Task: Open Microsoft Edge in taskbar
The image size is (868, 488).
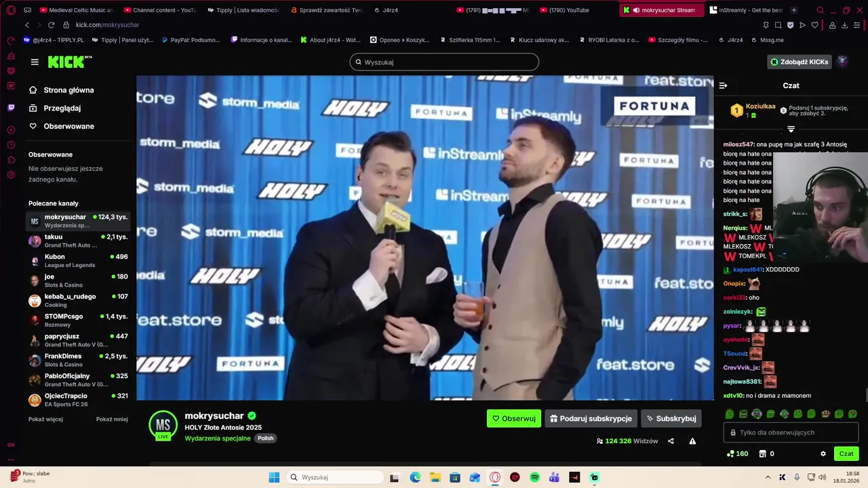Action: [415, 477]
